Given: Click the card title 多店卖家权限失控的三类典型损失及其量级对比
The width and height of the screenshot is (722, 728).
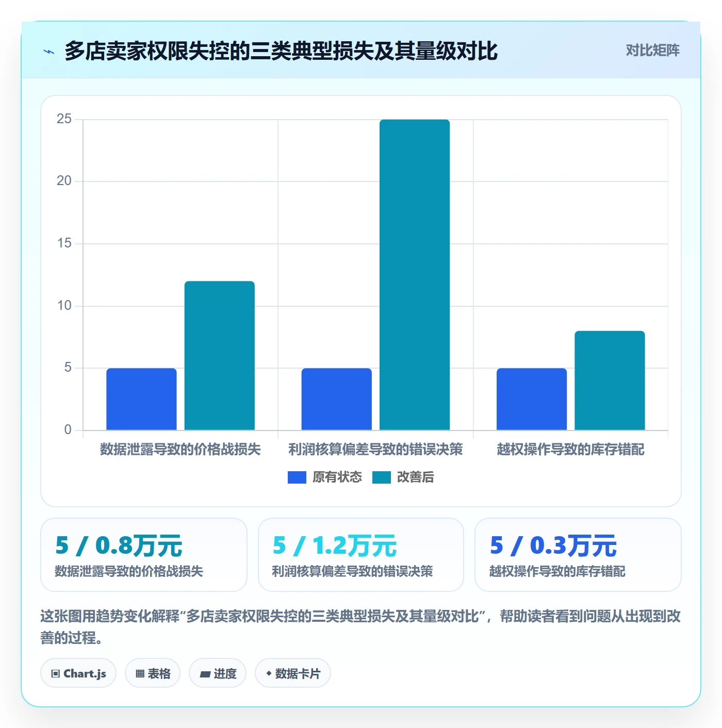Looking at the screenshot, I should (281, 51).
